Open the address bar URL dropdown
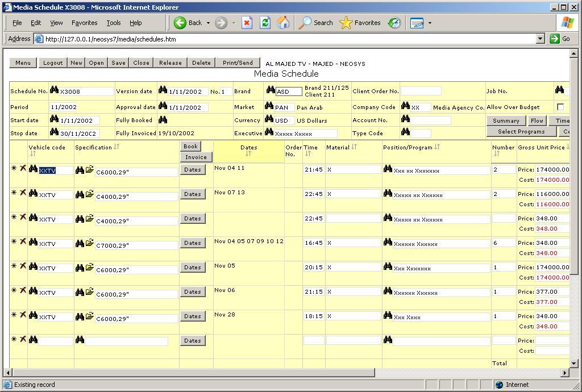 [540, 39]
